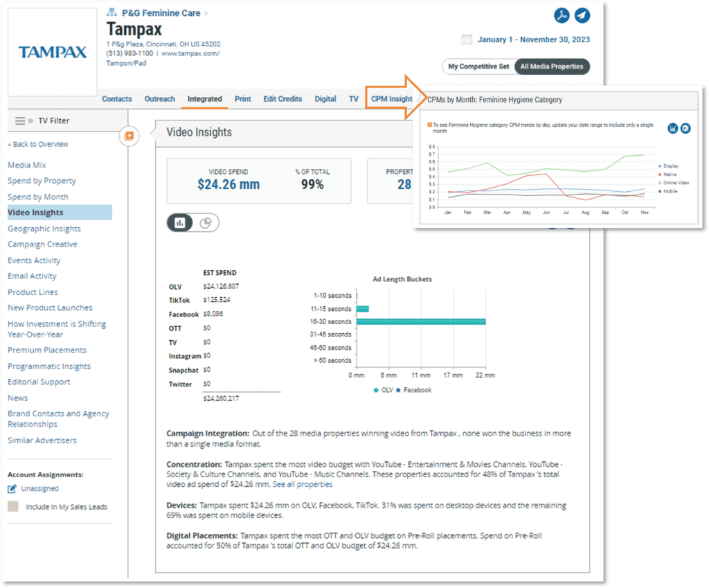
Task: Open Premium Placements in sidebar
Action: click(x=47, y=350)
